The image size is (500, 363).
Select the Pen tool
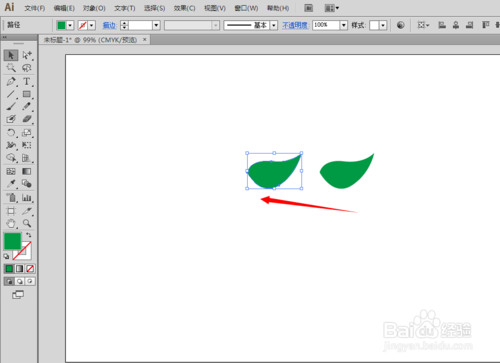(x=11, y=81)
